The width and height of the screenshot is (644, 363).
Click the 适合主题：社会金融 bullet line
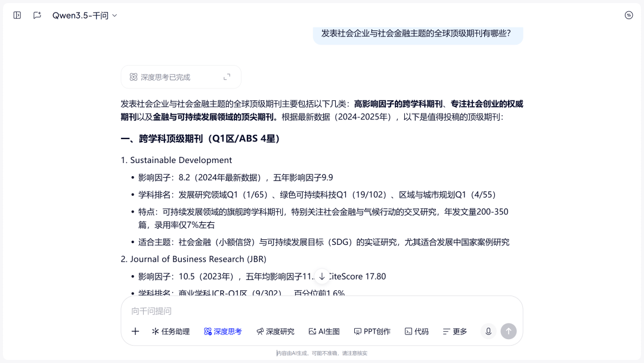pos(324,242)
